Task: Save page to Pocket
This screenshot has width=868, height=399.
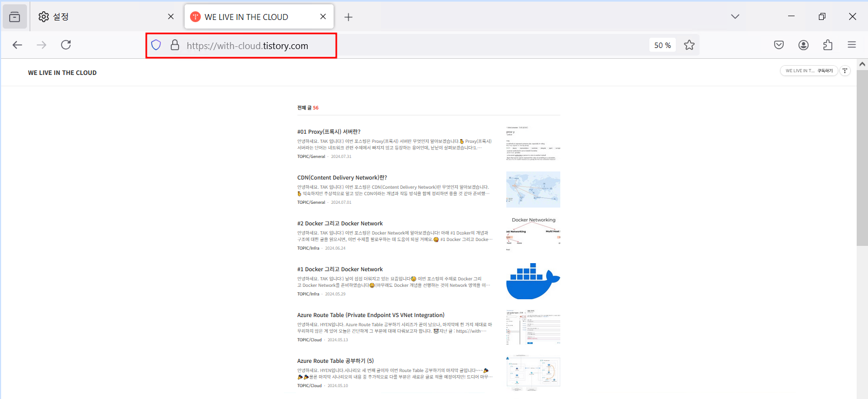Action: [x=779, y=45]
